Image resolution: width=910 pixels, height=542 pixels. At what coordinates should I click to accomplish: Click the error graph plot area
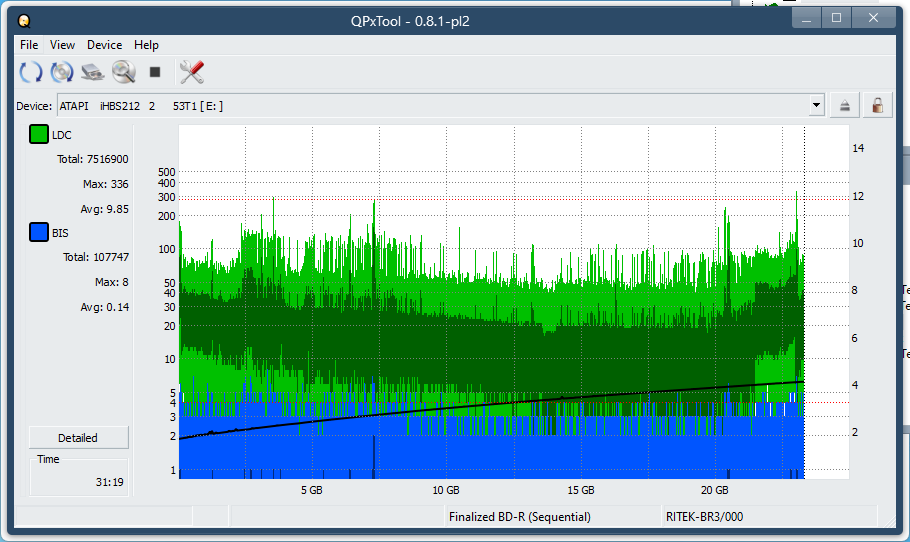514,302
